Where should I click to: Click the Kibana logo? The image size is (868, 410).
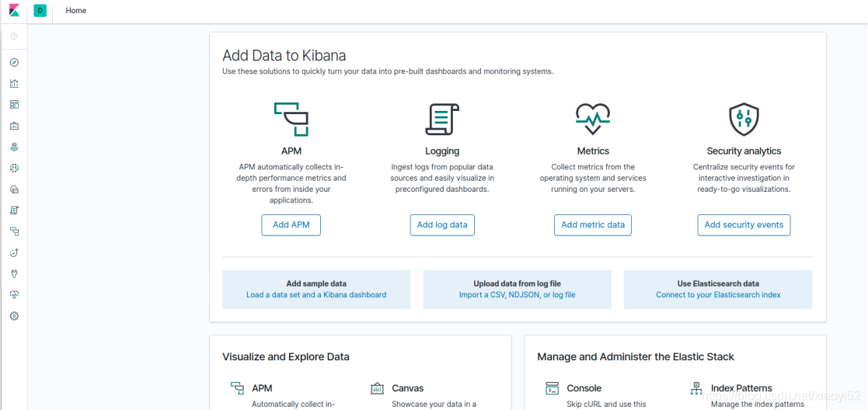pos(14,11)
